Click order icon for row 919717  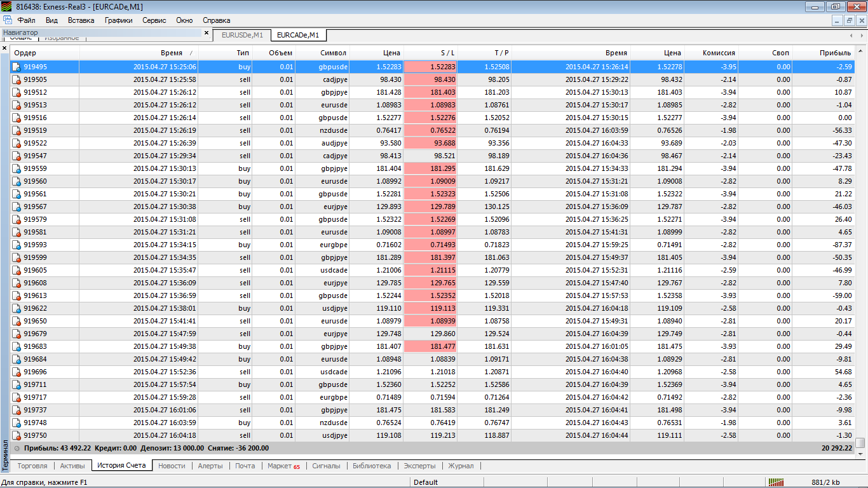[17, 397]
